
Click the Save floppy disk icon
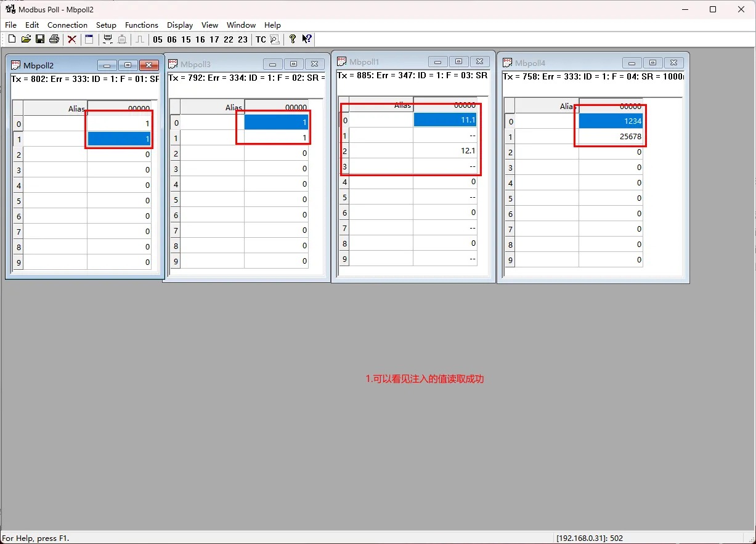click(x=40, y=39)
